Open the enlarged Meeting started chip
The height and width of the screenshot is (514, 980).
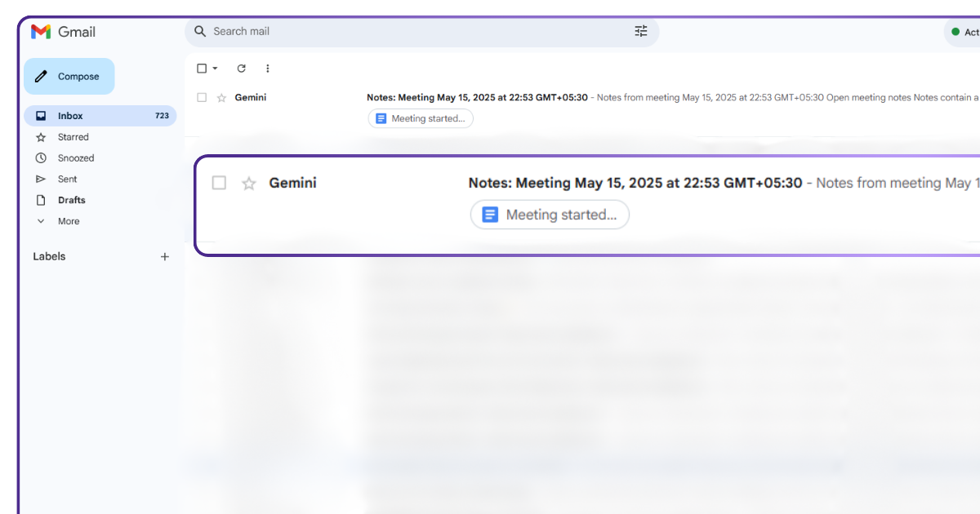[550, 215]
